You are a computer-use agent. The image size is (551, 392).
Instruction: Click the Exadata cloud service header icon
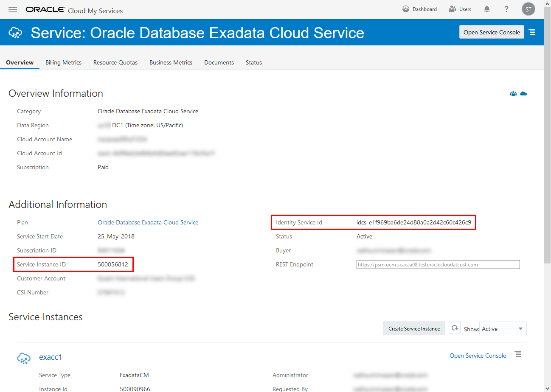(16, 32)
